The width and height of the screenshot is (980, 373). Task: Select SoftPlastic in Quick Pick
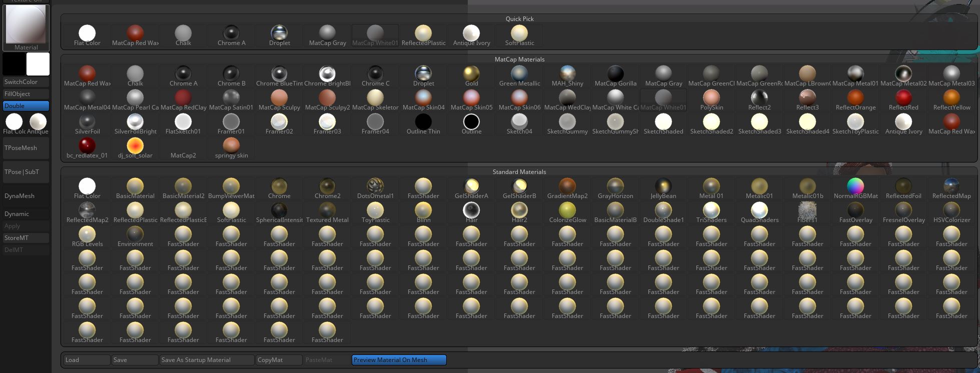pyautogui.click(x=519, y=35)
